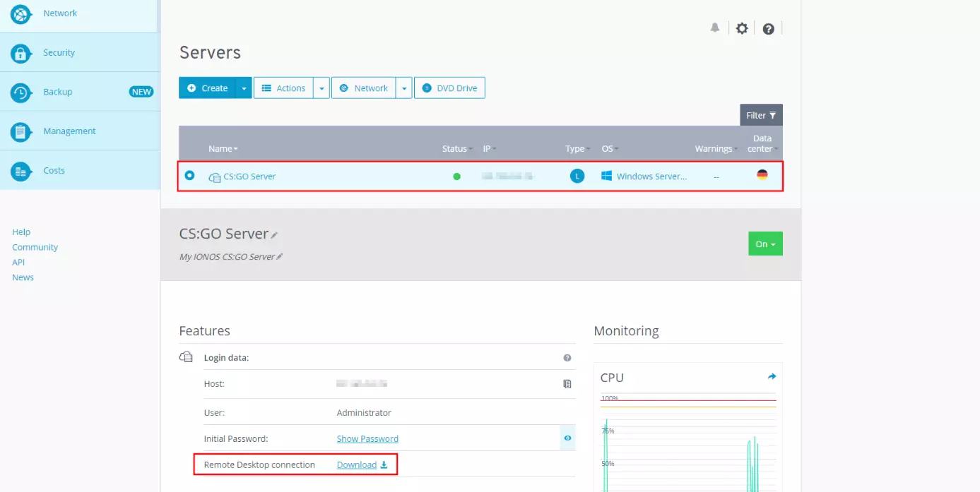Screen dimensions: 980x492
Task: Open CPU monitoring details arrow
Action: pos(772,376)
